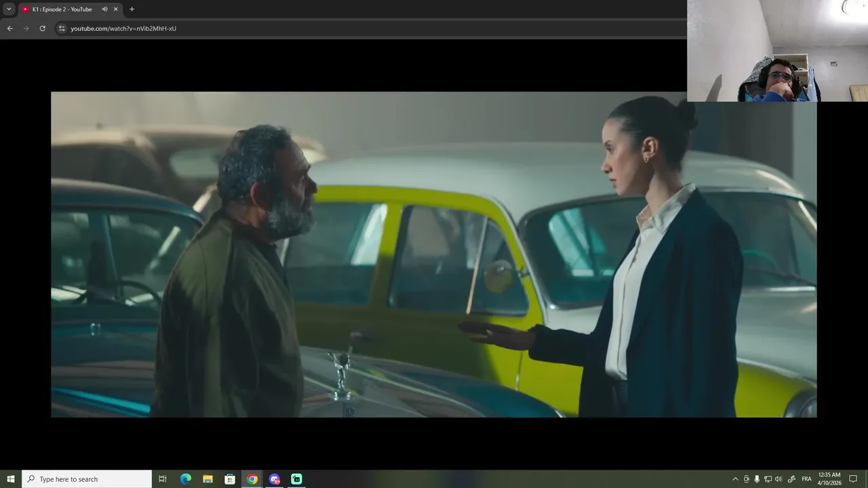This screenshot has height=488, width=868.
Task: Click the pen/link tray icon
Action: click(x=791, y=479)
